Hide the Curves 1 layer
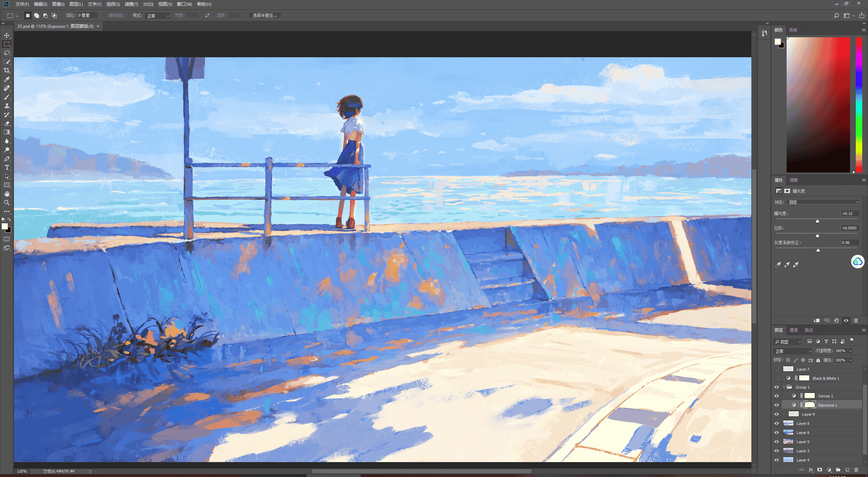The height and width of the screenshot is (477, 868). 776,396
